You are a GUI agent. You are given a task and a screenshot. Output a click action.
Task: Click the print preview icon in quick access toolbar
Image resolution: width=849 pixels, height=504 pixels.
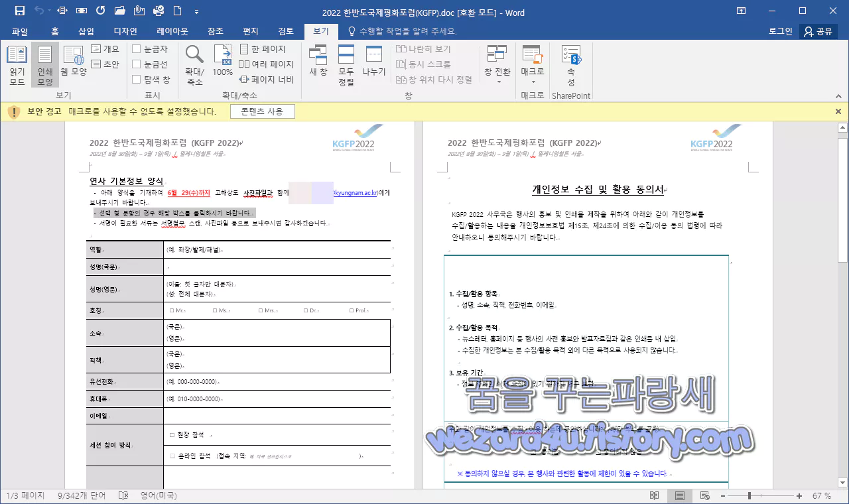click(159, 11)
